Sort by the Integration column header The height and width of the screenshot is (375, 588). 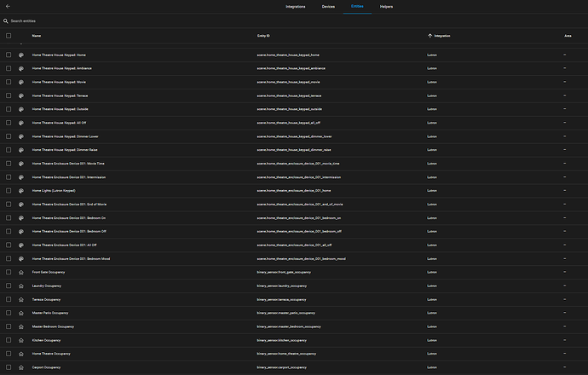click(x=442, y=36)
